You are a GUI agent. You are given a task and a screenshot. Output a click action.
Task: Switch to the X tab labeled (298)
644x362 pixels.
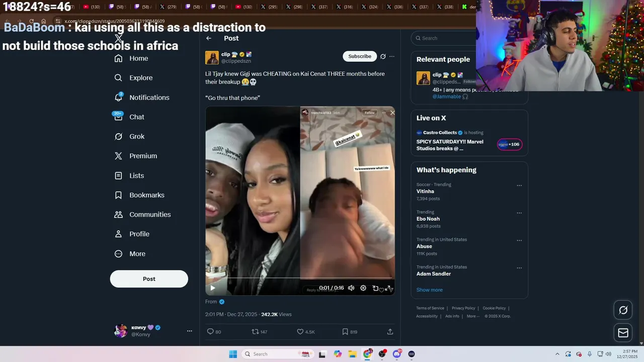pos(294,7)
